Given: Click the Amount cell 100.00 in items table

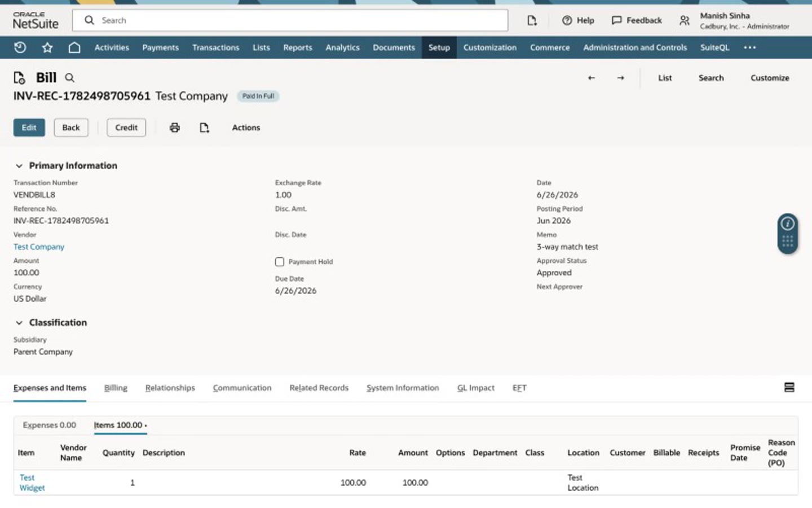Looking at the screenshot, I should (x=415, y=483).
